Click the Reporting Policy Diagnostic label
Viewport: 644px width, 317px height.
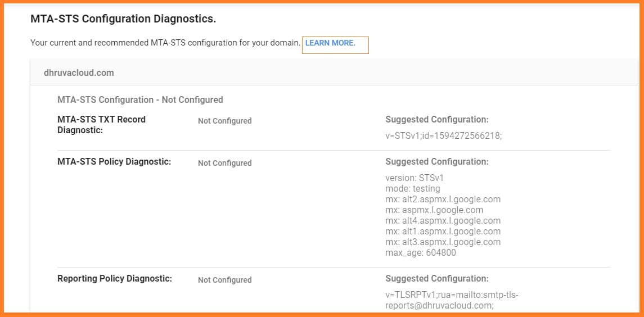pos(115,279)
